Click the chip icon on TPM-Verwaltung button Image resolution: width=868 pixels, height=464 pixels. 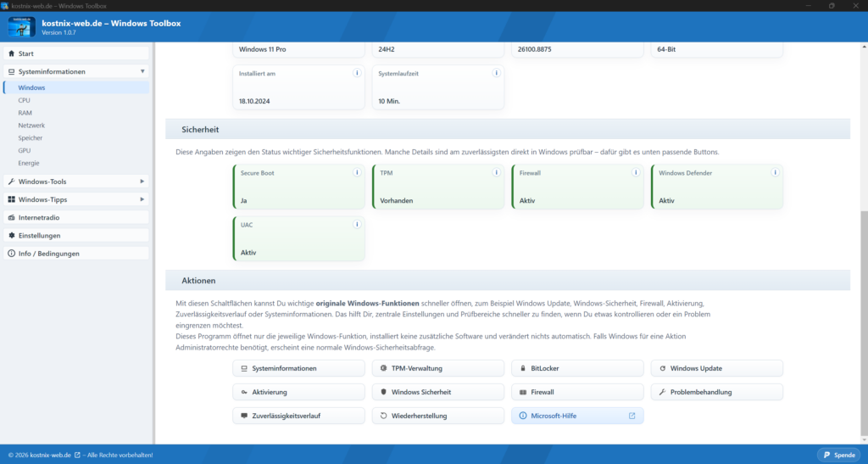(383, 368)
